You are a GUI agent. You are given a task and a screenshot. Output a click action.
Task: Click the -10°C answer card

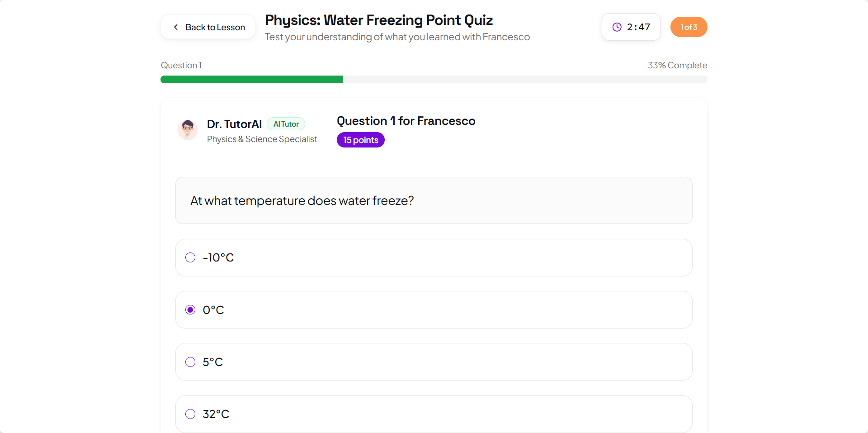434,257
